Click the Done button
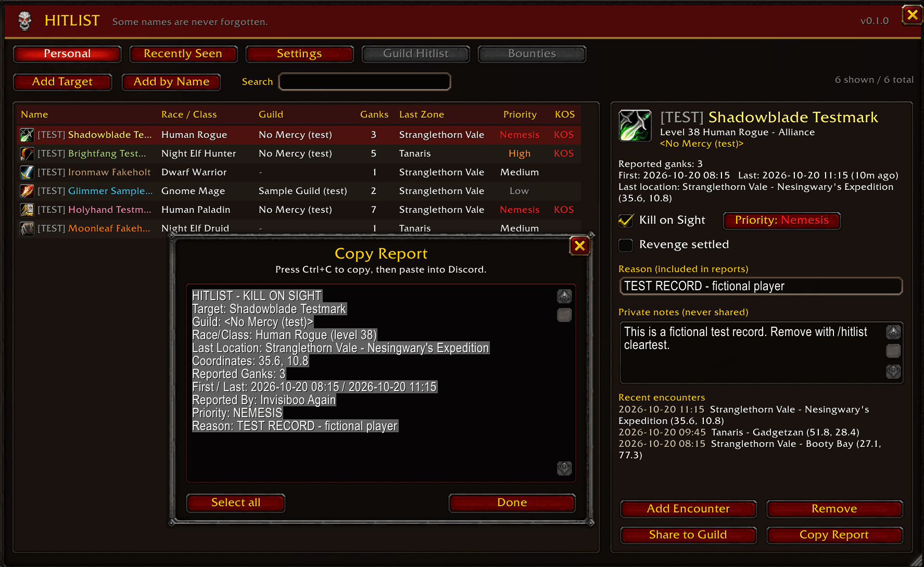This screenshot has width=924, height=567. click(512, 502)
